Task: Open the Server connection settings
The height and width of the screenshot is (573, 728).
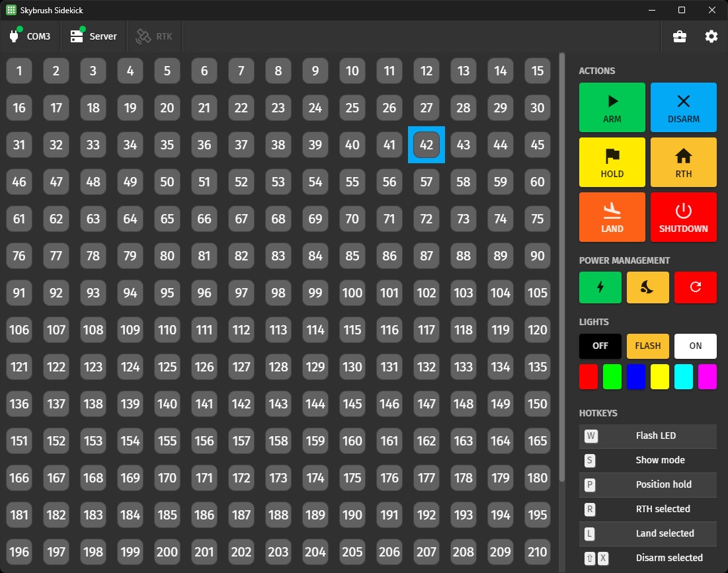Action: [93, 36]
